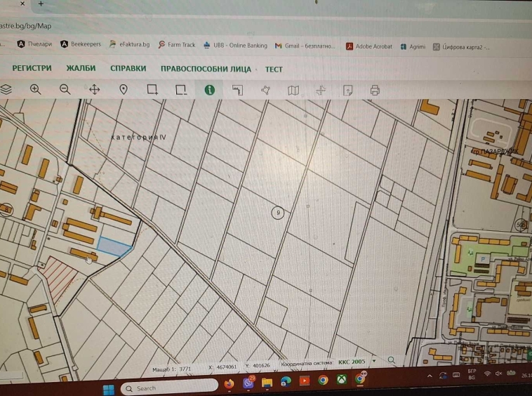Click the browser address bar URL
Image resolution: width=532 pixels, height=396 pixels.
(26, 26)
